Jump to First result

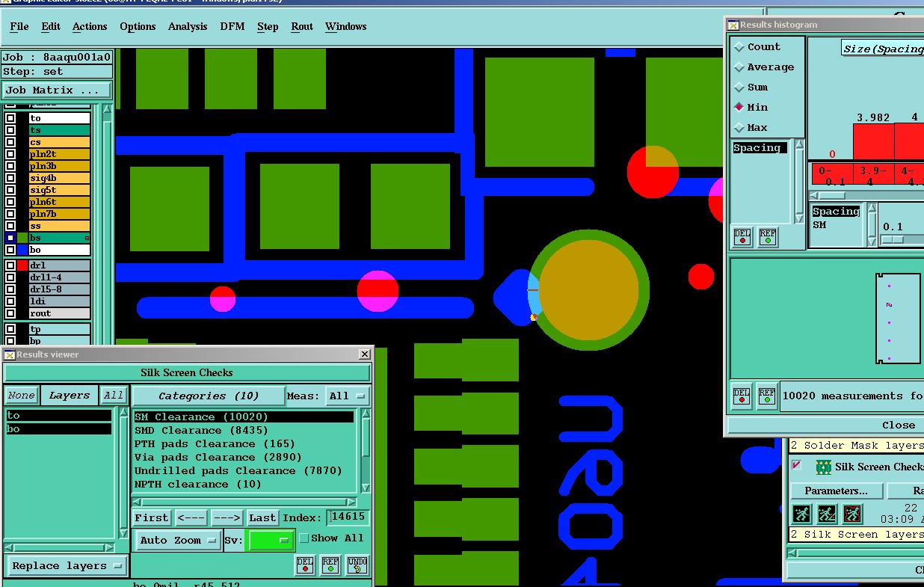click(x=152, y=517)
